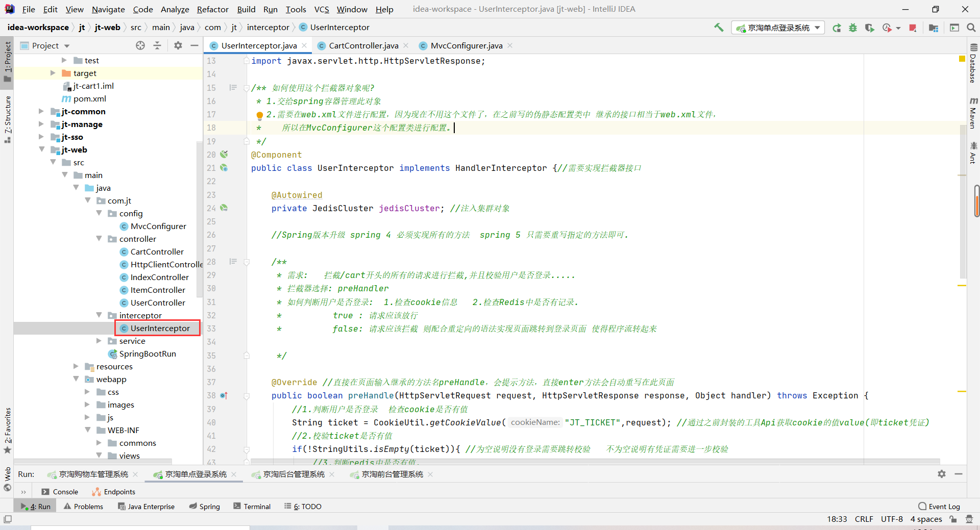This screenshot has height=530, width=980.
Task: Open the Ant side panel
Action: (x=973, y=153)
